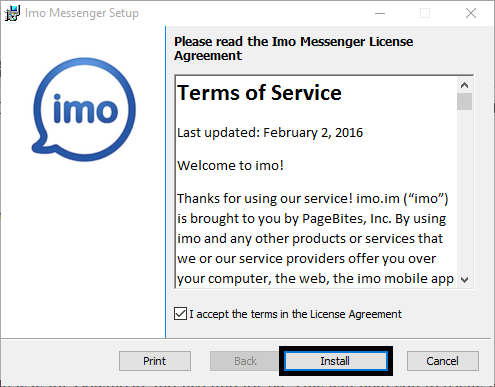Click the Print button
495x387 pixels.
pos(155,361)
